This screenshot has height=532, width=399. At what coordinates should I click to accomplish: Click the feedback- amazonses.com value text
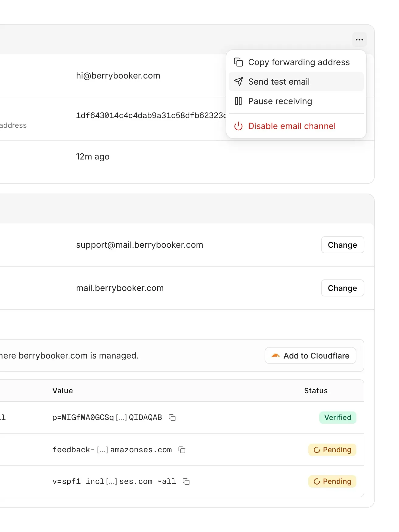click(112, 450)
